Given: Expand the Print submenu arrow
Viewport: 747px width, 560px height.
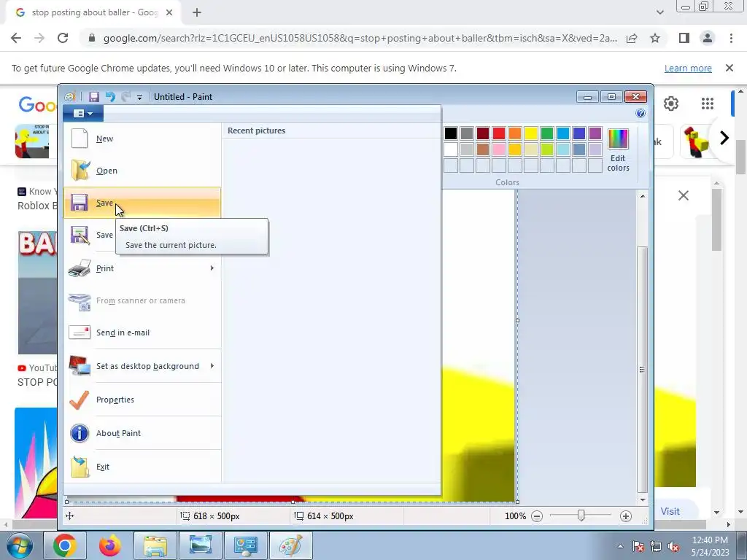Looking at the screenshot, I should (x=212, y=268).
